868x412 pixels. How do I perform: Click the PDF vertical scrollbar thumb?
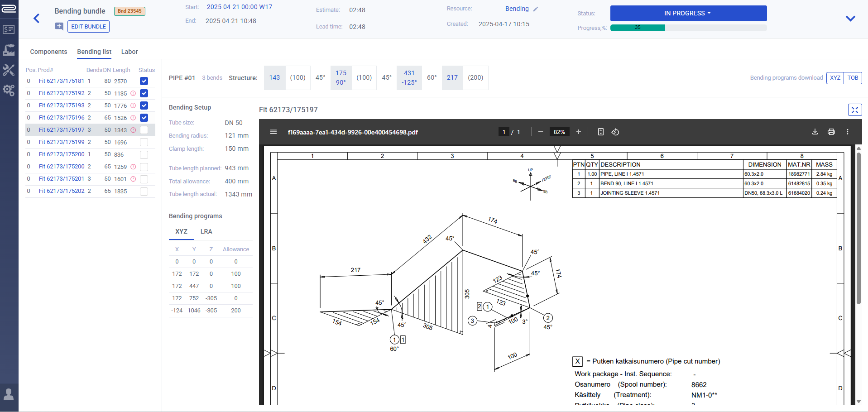858,229
